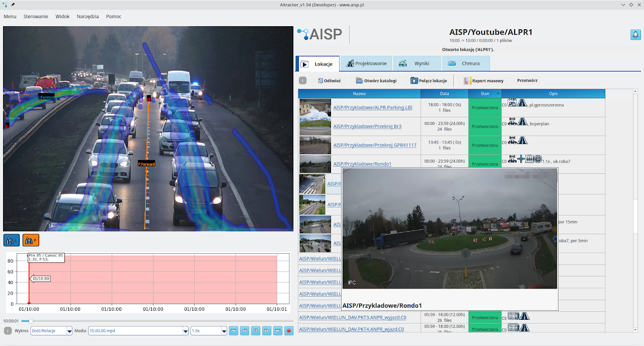Click the grid table icon in Rondo1 row
The image size is (644, 346).
529,159
